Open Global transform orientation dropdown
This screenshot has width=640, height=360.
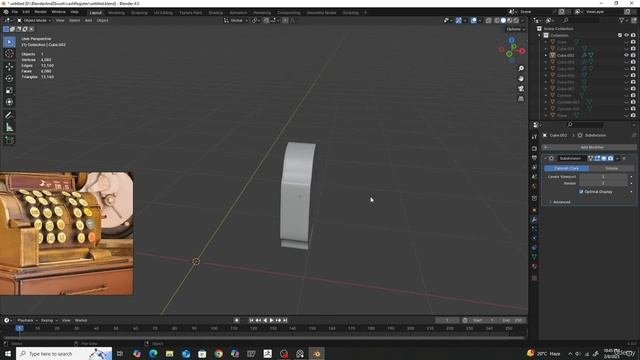[x=236, y=20]
